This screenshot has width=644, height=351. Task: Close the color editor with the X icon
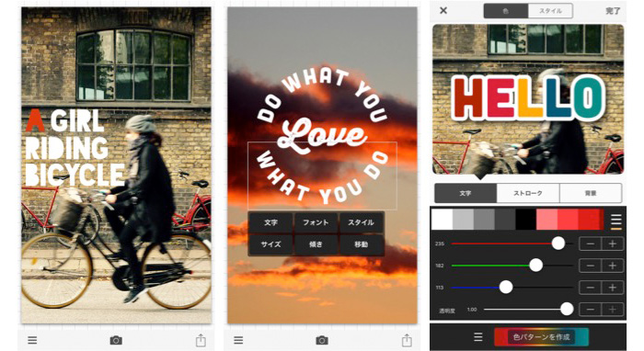443,11
